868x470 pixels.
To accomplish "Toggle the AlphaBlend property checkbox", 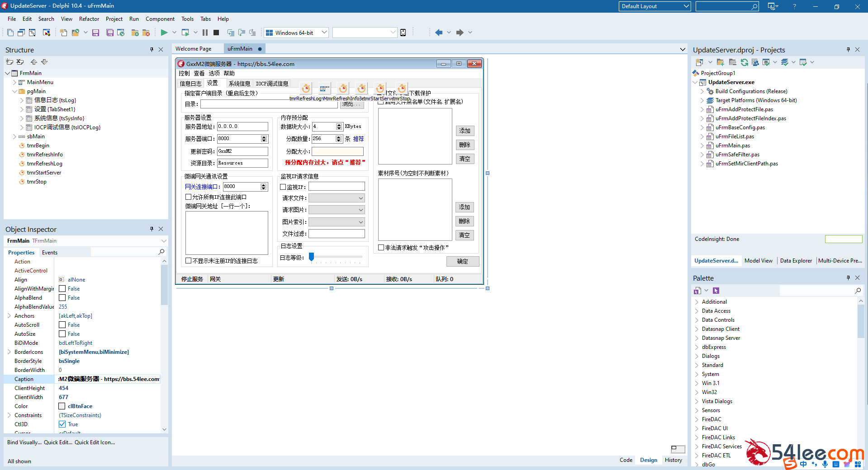I will (x=62, y=298).
